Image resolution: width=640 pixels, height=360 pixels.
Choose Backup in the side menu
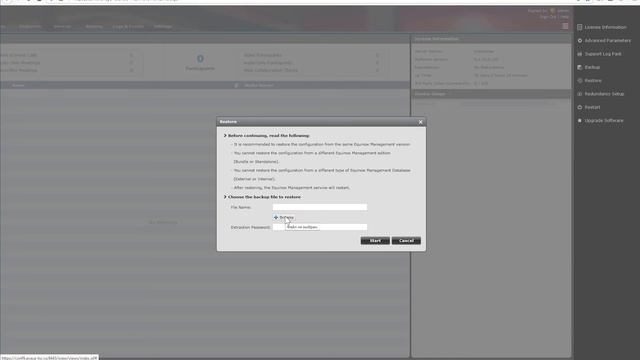click(592, 67)
